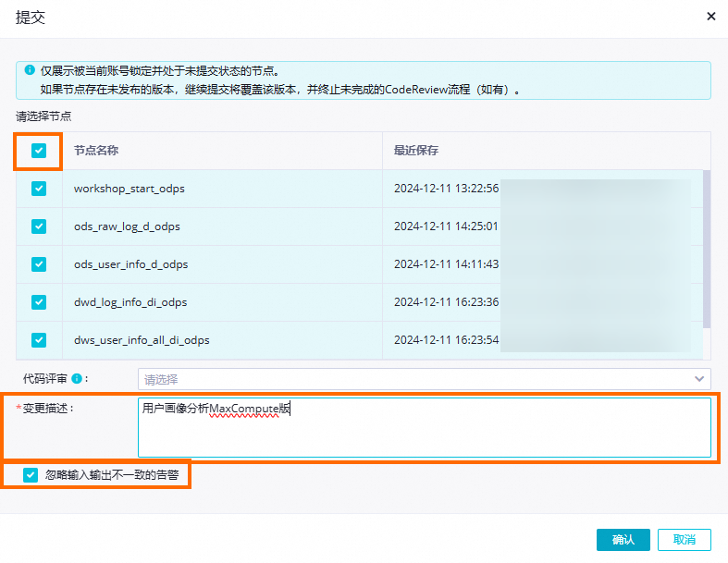Toggle 忽略输入输出不一致的告警 checkbox

(x=31, y=475)
